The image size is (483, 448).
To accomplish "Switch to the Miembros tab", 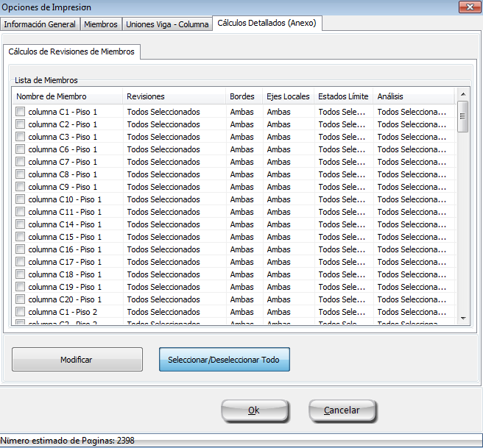I will [x=101, y=24].
